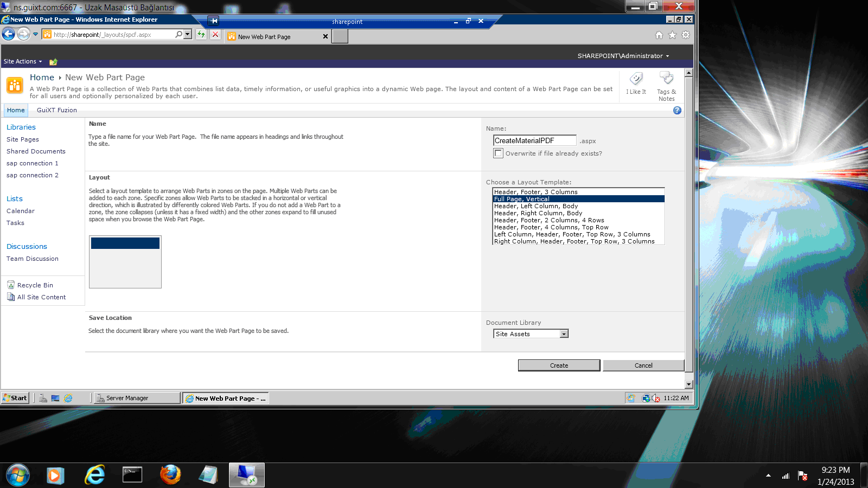Launch Internet Explorer from Windows taskbar
The image size is (868, 488).
pyautogui.click(x=95, y=476)
